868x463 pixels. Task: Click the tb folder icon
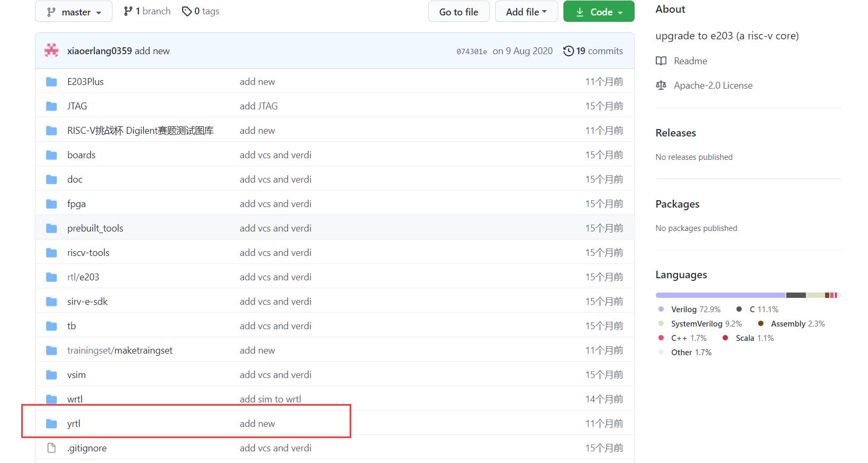point(51,326)
